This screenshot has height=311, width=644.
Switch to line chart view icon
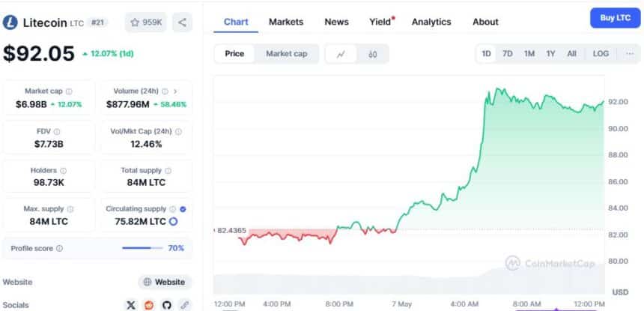coord(341,54)
